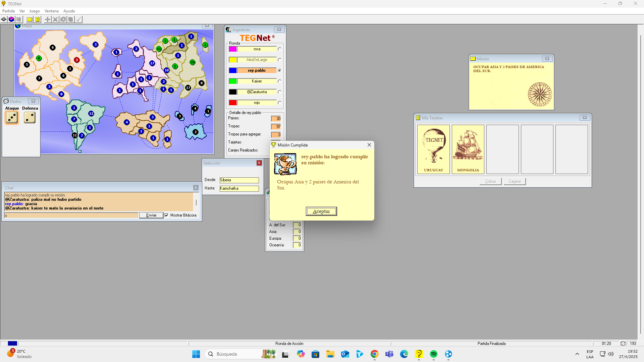644x362 pixels.
Task: Open cards with yellow trophy-card toolbar icon
Action: click(37, 19)
